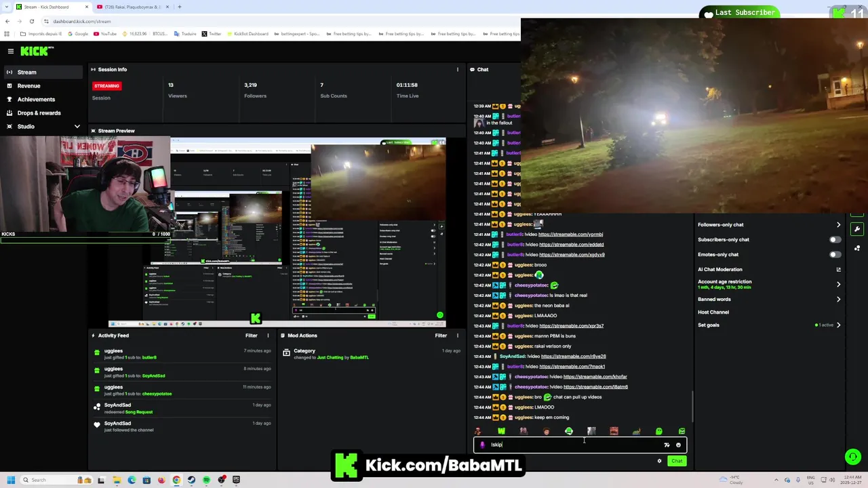Viewport: 868px width, 488px height.
Task: Click the 3,219 Followers count
Action: 250,85
